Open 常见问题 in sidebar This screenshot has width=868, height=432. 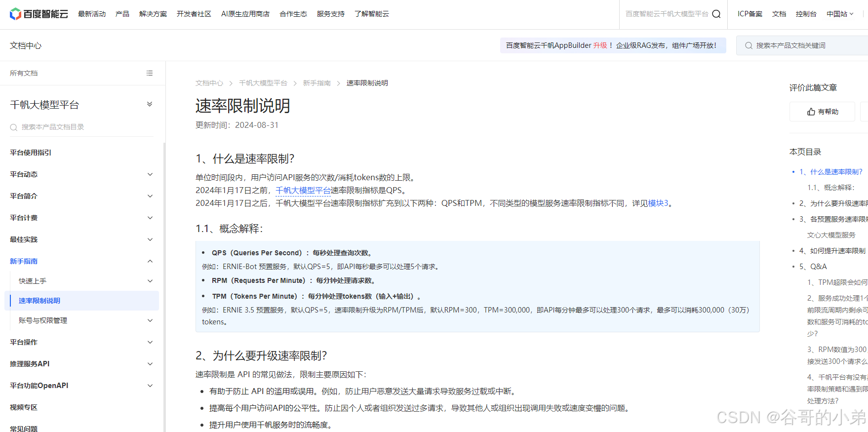[24, 428]
